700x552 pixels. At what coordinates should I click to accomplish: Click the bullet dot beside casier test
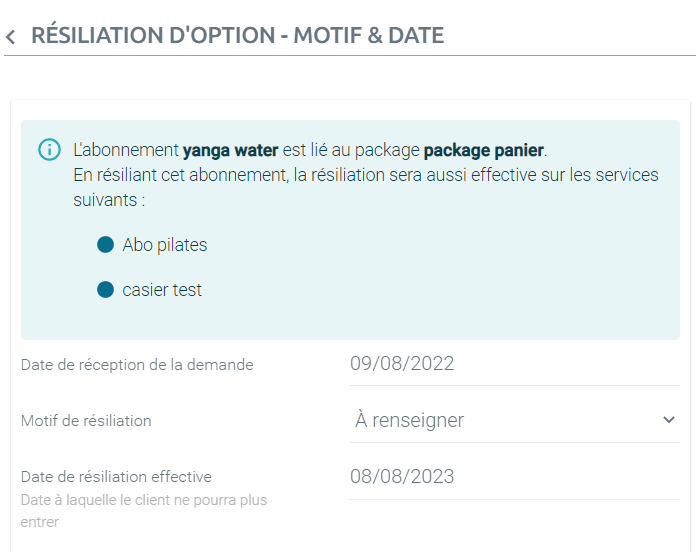click(x=105, y=289)
